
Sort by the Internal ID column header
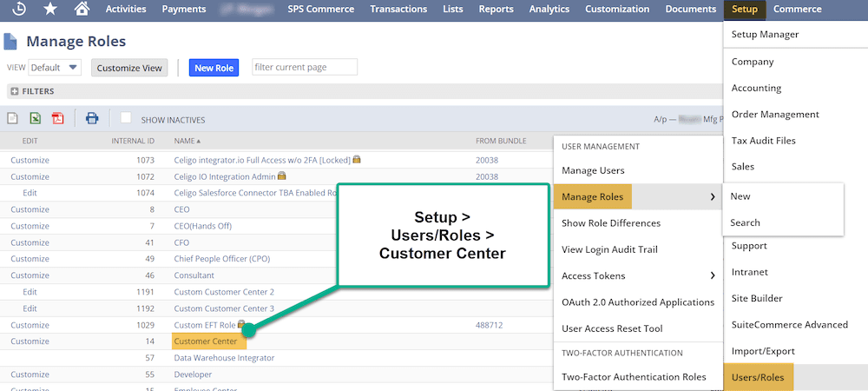133,142
